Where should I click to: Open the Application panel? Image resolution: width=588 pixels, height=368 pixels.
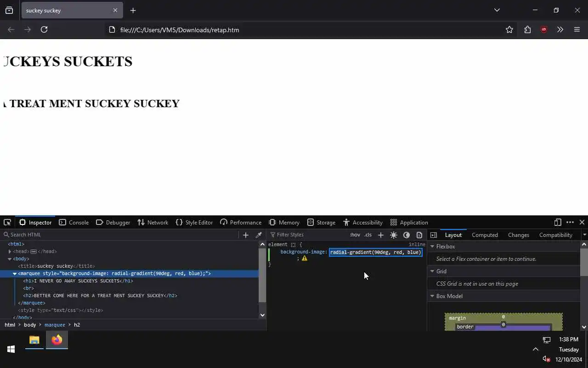click(x=409, y=222)
